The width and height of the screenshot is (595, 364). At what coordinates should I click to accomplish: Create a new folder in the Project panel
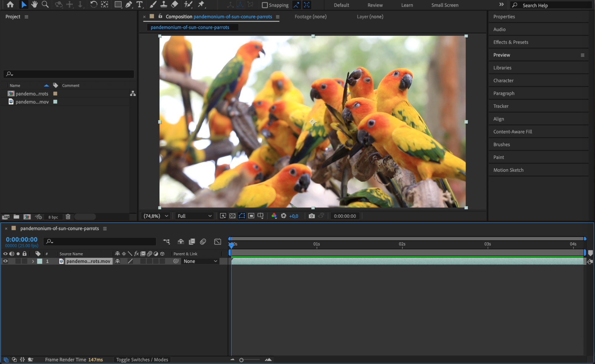click(16, 217)
